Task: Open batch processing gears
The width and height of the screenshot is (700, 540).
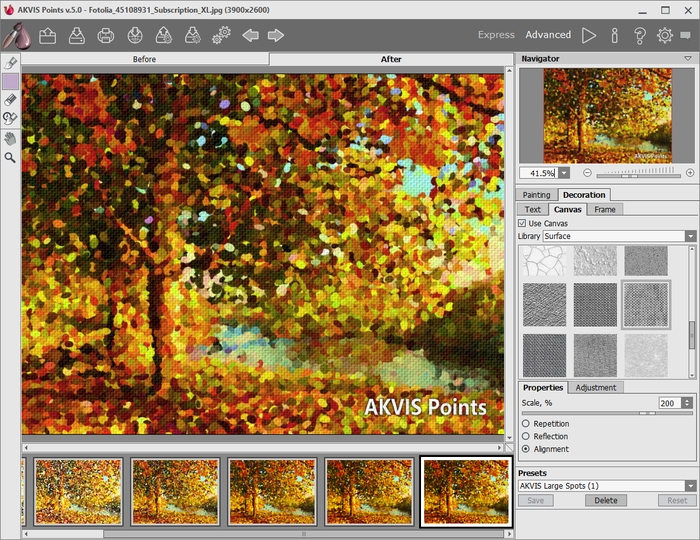Action: pos(221,35)
